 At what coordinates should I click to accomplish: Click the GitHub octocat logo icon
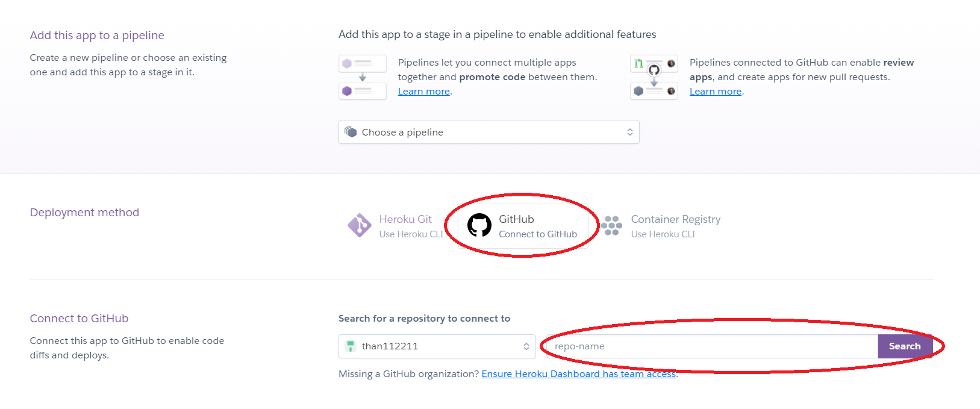pyautogui.click(x=479, y=225)
